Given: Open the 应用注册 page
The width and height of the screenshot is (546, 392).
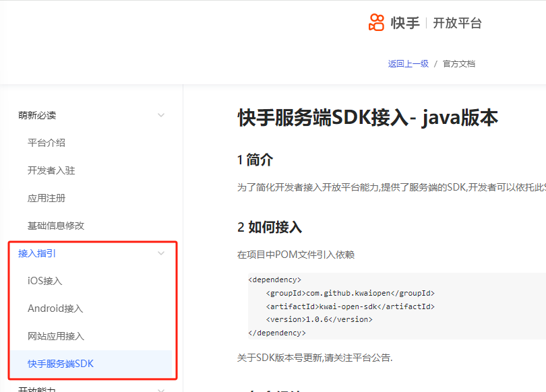Looking at the screenshot, I should point(47,198).
